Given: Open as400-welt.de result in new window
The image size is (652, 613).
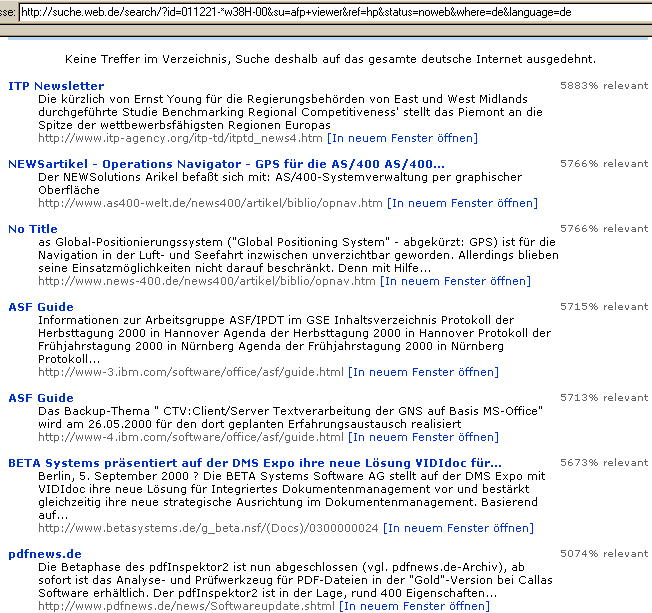Looking at the screenshot, I should (462, 203).
